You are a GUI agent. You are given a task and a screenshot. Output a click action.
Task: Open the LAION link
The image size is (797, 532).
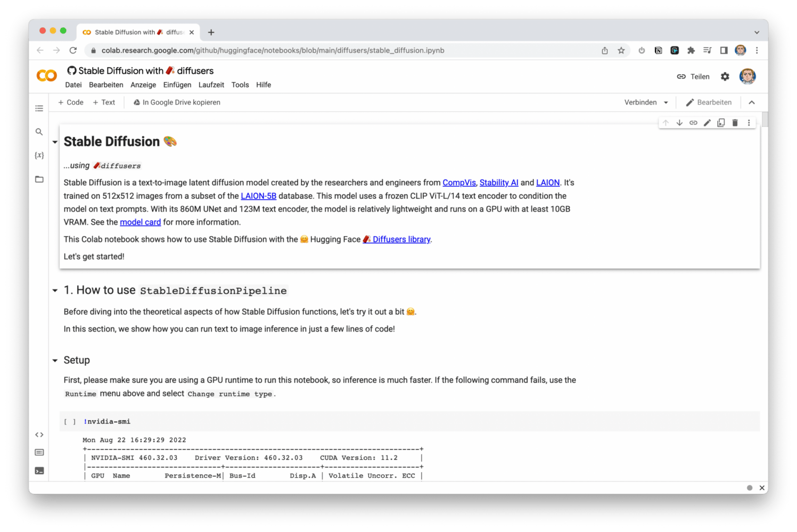[x=547, y=183]
